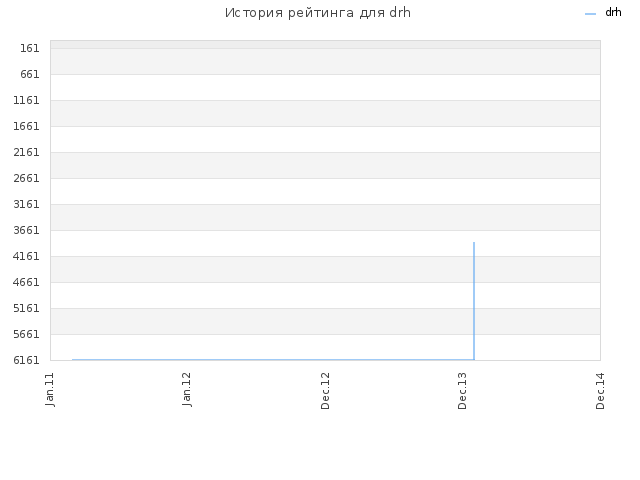Click the y-axis label 661
Image resolution: width=640 pixels, height=480 pixels.
[x=30, y=74]
